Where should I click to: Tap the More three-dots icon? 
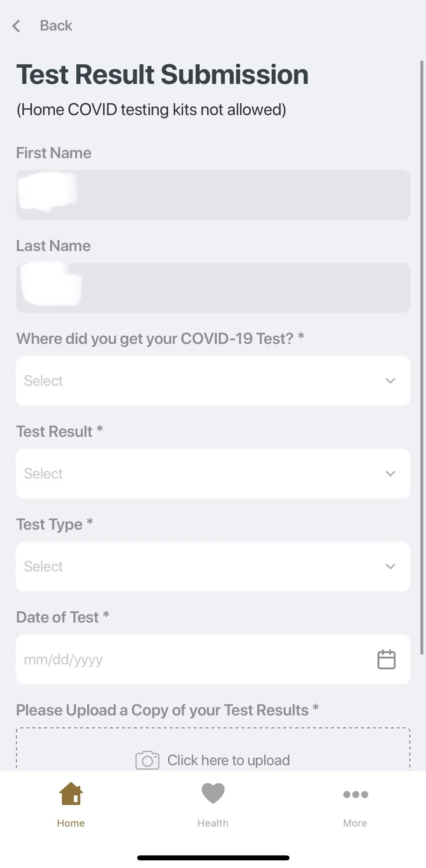point(355,794)
